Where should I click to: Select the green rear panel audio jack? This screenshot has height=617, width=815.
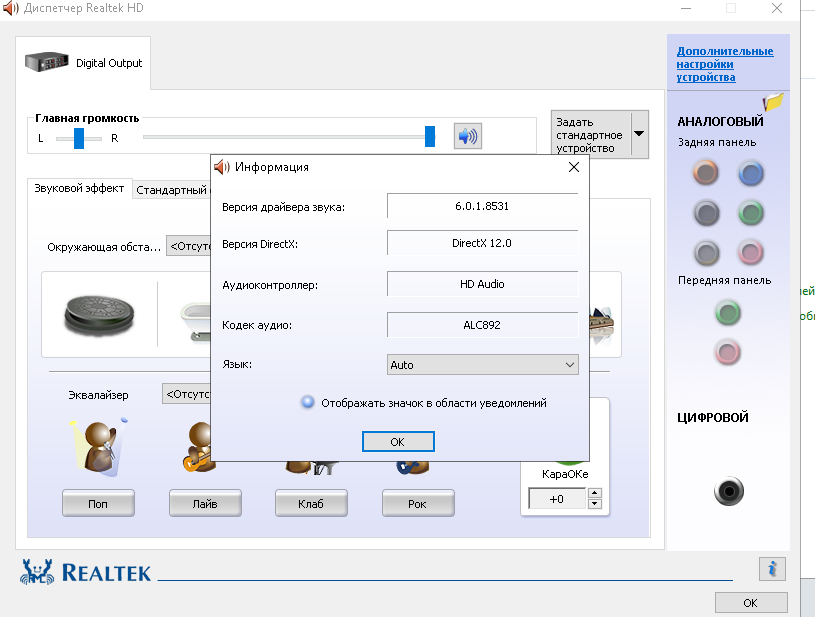751,213
